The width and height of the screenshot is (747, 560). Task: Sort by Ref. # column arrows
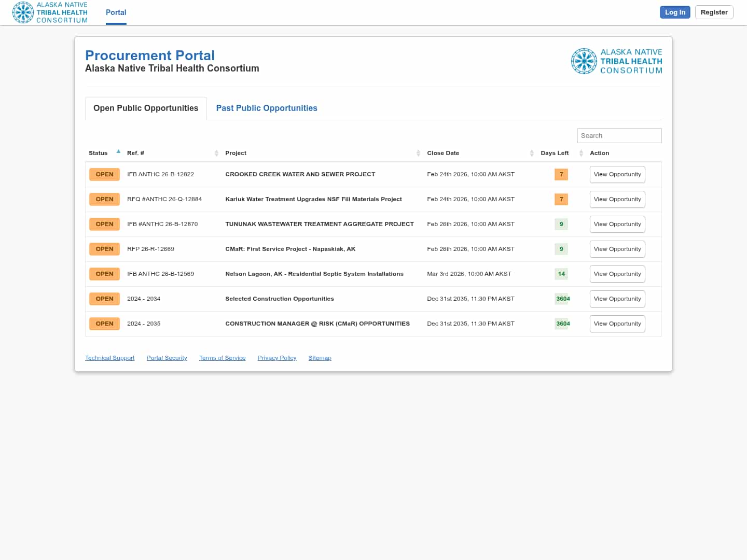point(216,153)
